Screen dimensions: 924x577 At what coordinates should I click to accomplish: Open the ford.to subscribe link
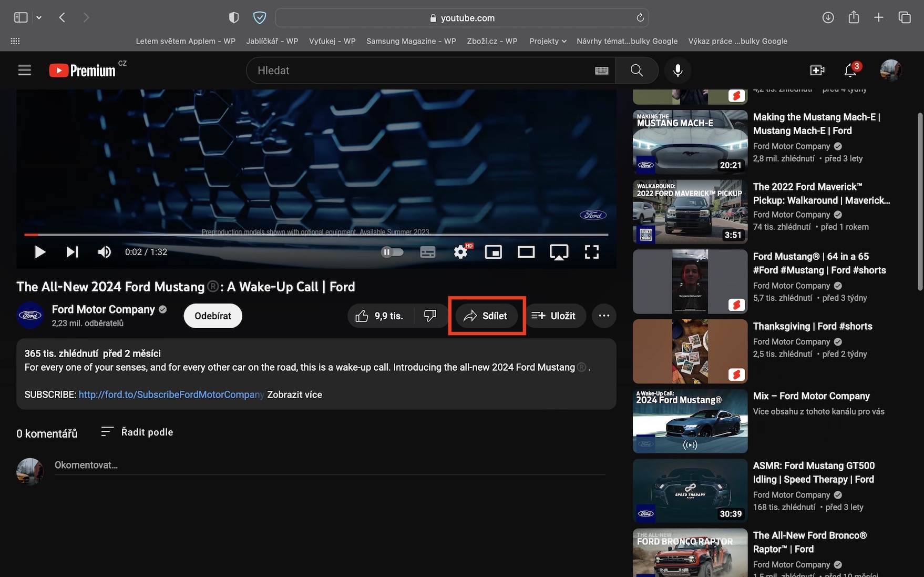171,394
